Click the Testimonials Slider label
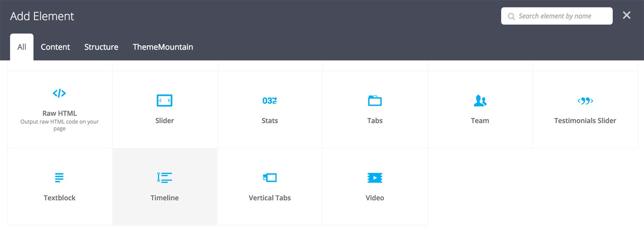This screenshot has width=644, height=240. 585,121
